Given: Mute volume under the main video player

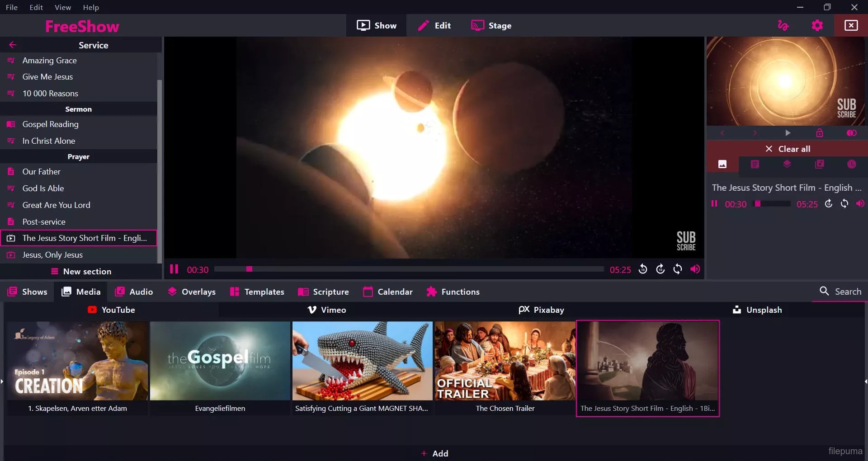Looking at the screenshot, I should pos(695,269).
